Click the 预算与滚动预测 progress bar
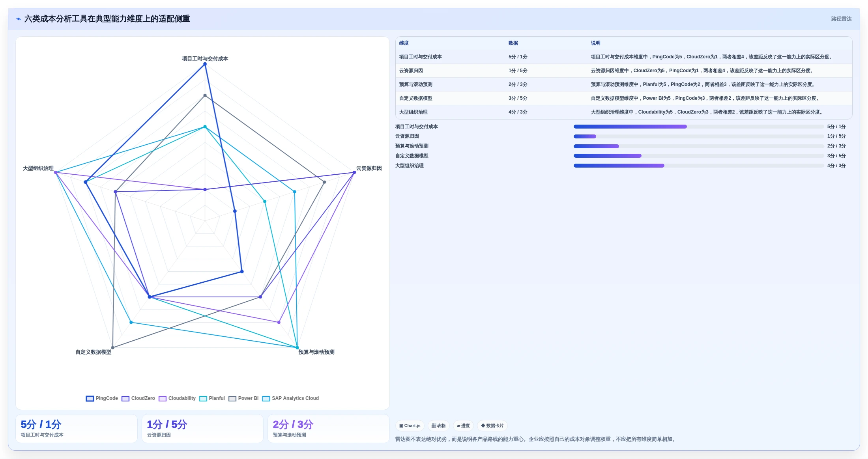This screenshot has height=459, width=868. pos(699,146)
